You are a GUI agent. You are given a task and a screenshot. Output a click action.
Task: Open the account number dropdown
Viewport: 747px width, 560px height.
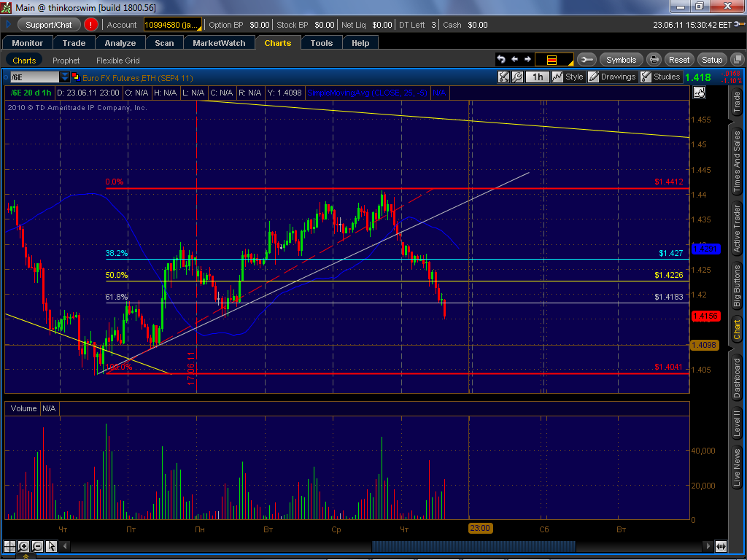click(x=172, y=25)
